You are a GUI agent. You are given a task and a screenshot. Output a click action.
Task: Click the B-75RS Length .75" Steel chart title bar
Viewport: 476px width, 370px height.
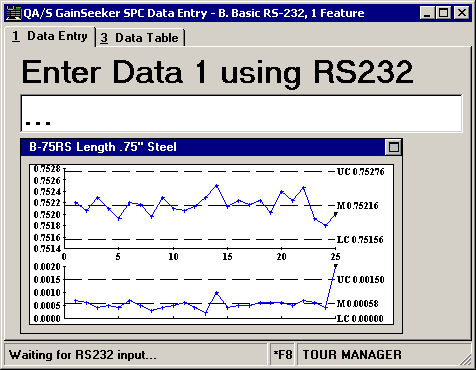coord(203,147)
